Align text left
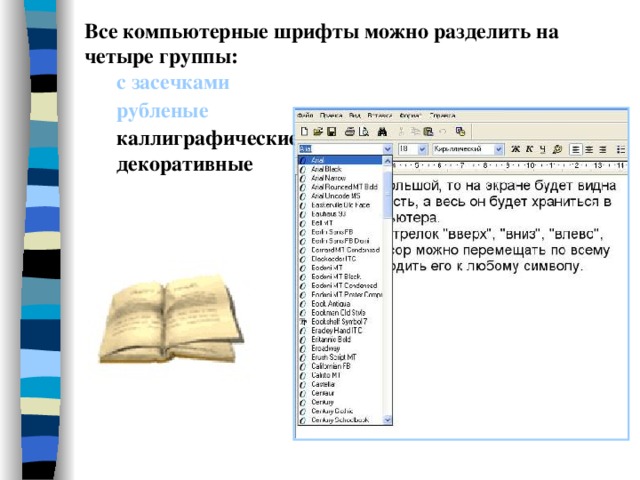The width and height of the screenshot is (640, 480). point(576,150)
